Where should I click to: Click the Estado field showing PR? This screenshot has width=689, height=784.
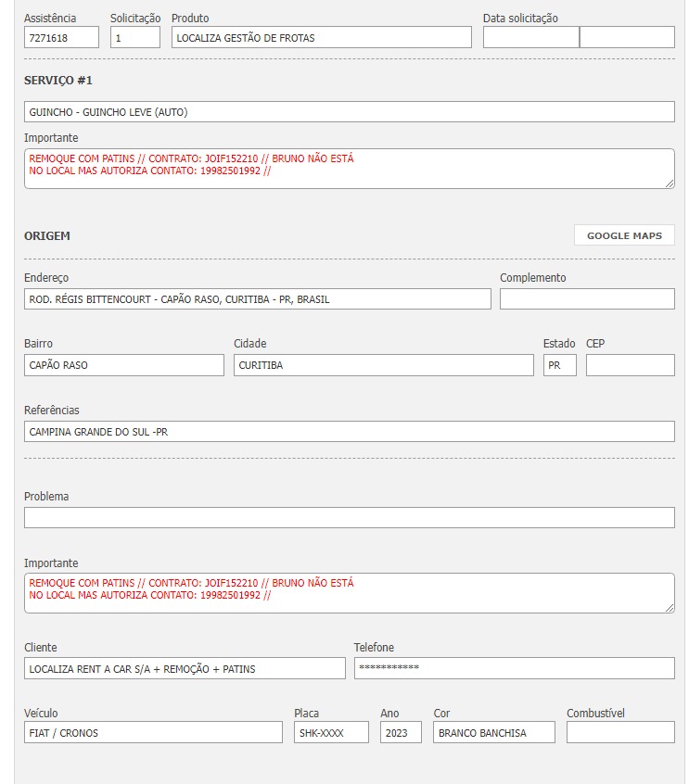point(559,365)
